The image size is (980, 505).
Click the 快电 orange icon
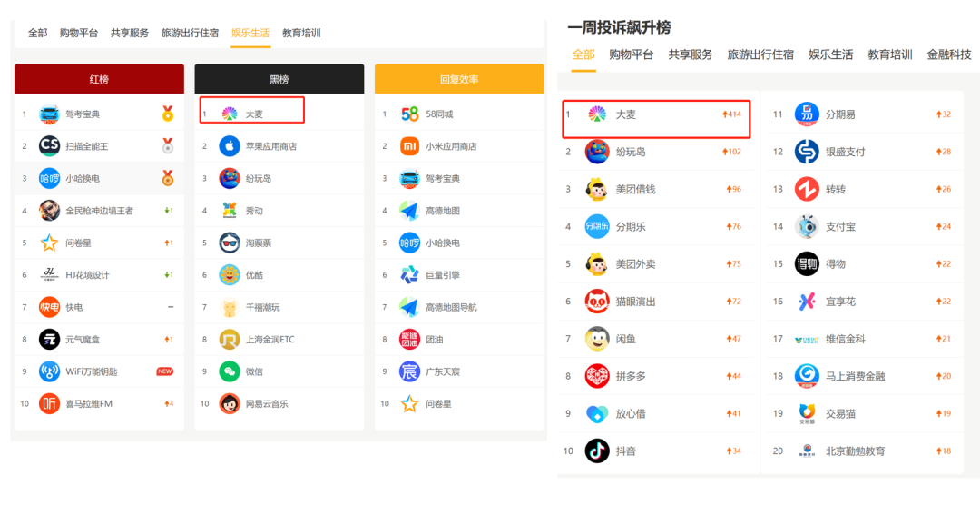pos(49,307)
